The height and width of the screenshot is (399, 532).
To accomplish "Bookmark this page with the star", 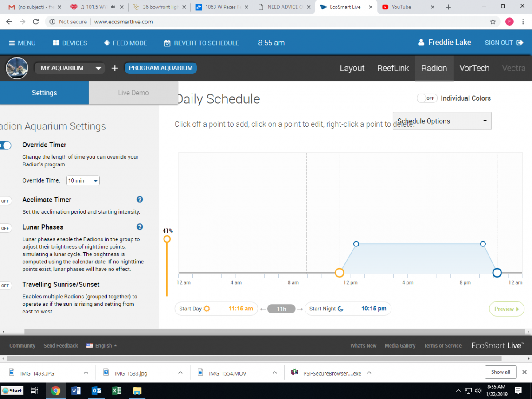I will (493, 22).
